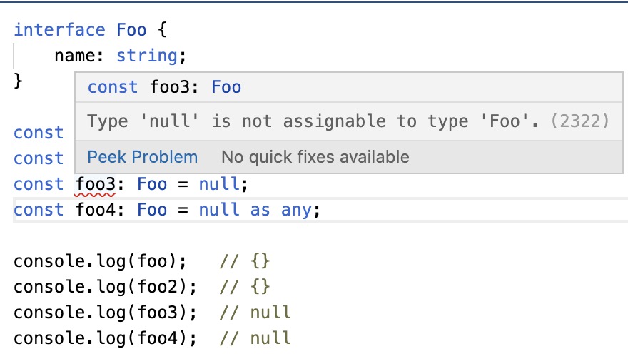Screen dimensions: 628x364
Task: Click the '// {}' comment after console.log(foo)
Action: click(x=245, y=261)
